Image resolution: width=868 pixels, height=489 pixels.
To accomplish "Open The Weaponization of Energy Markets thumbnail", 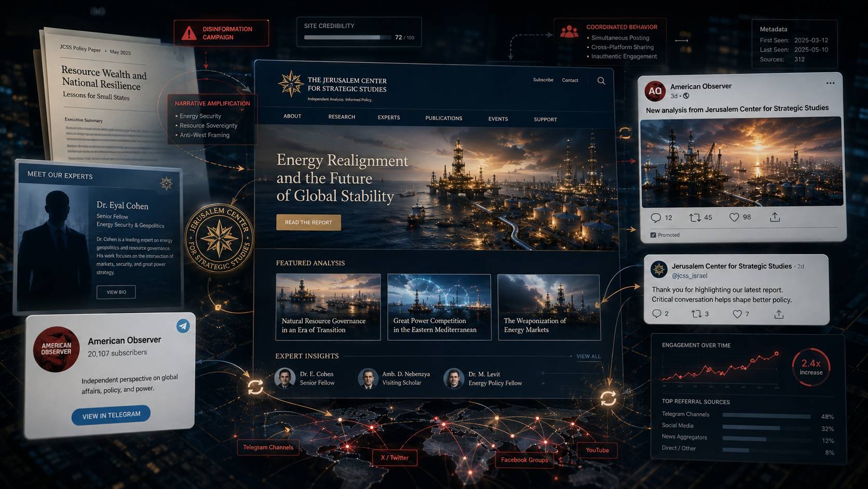I will click(x=549, y=308).
